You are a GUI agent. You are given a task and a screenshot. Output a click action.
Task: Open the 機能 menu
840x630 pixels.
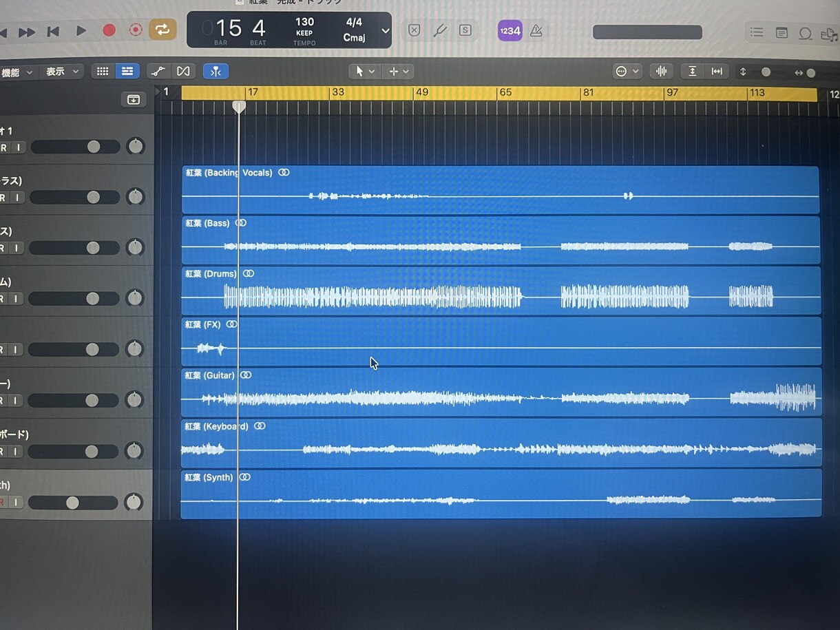tap(17, 72)
